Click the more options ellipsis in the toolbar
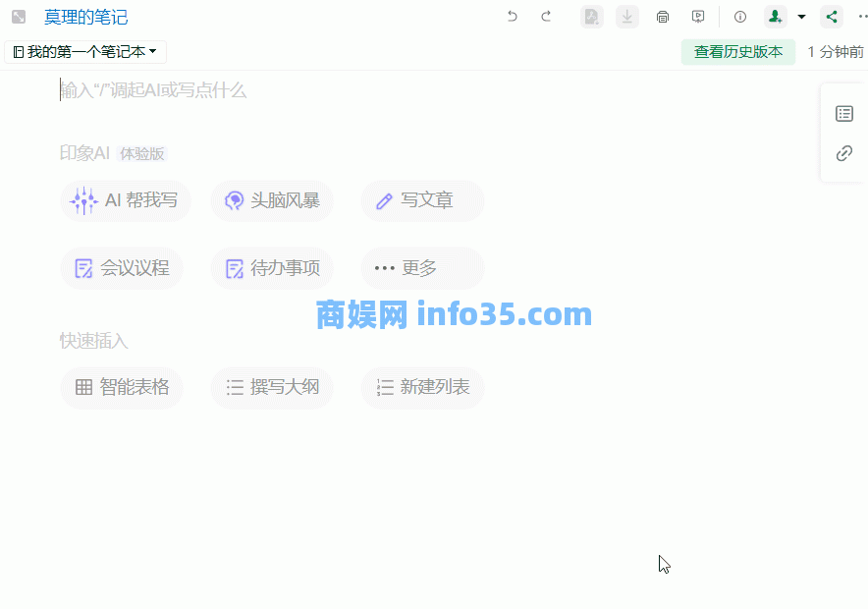The image size is (868, 609). 859,17
